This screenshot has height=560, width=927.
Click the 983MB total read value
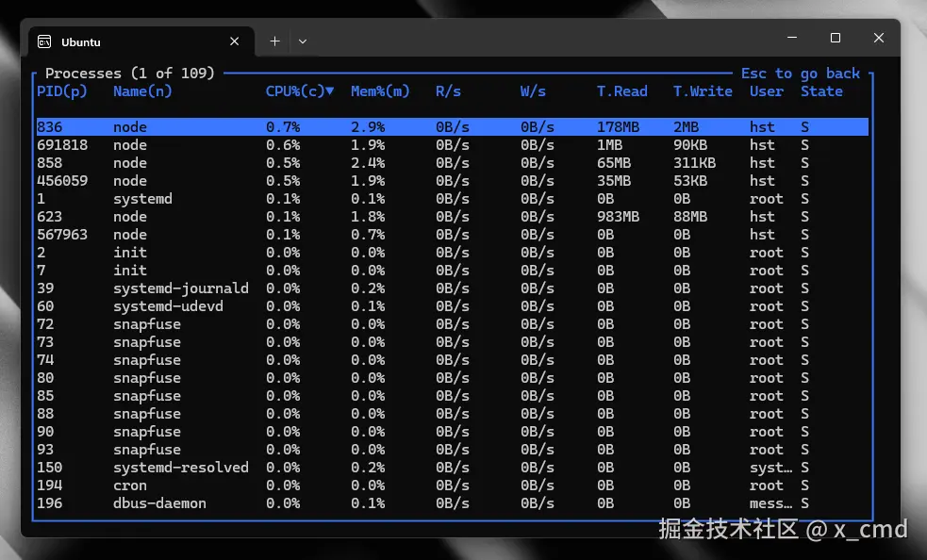click(618, 217)
